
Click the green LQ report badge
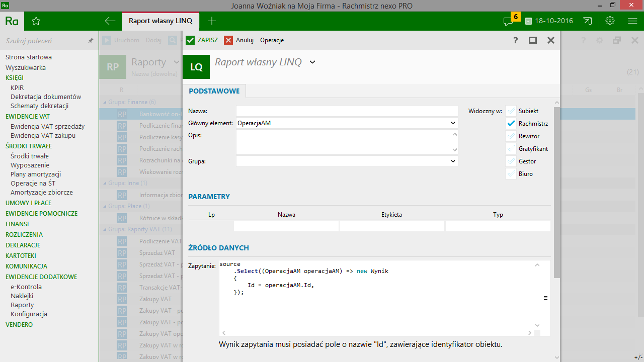tap(196, 67)
